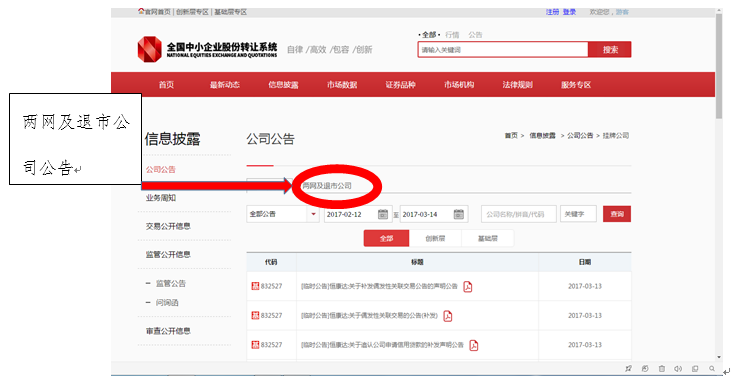Open 首页 in the red navigation bar

point(167,85)
